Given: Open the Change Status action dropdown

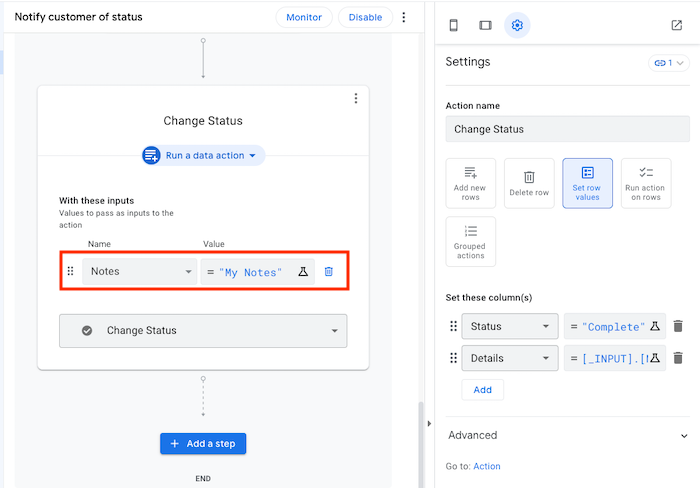Looking at the screenshot, I should pyautogui.click(x=203, y=330).
